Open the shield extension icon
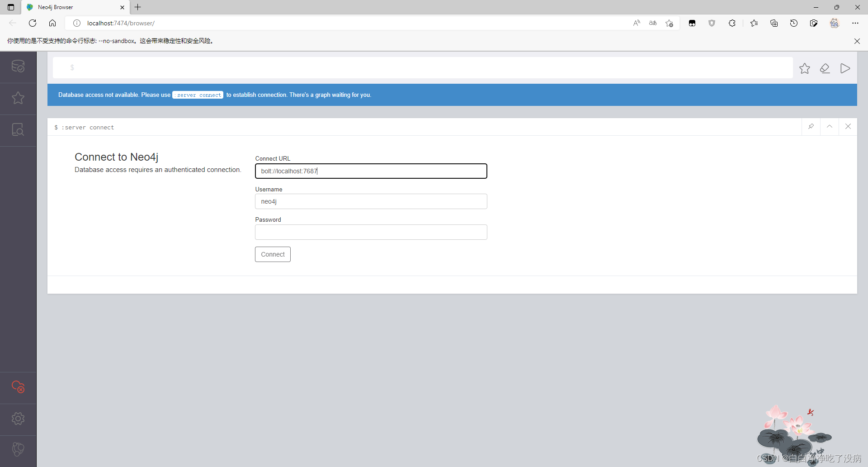 (712, 23)
